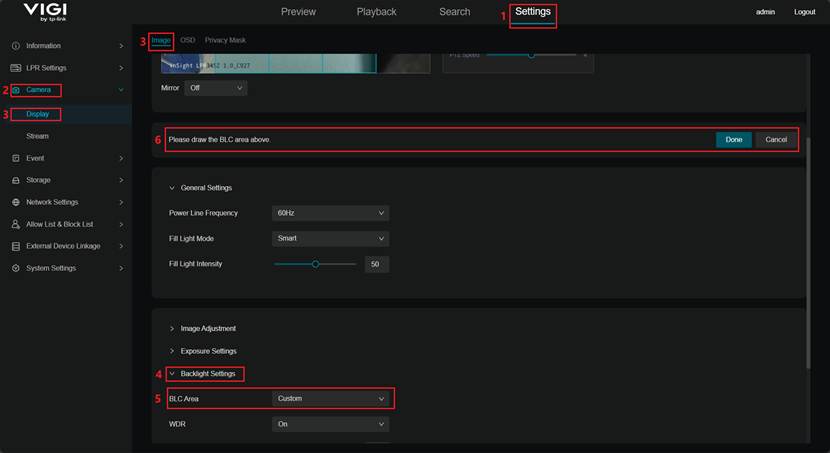Adjust the Fill Light Intensity slider
830x453 pixels.
tap(315, 264)
